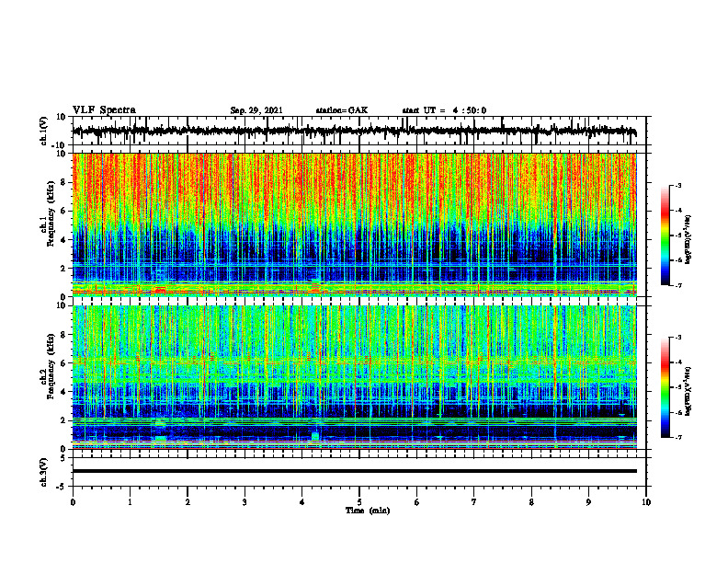Click the time axis tick label "7"
728x563 pixels.
[x=474, y=502]
